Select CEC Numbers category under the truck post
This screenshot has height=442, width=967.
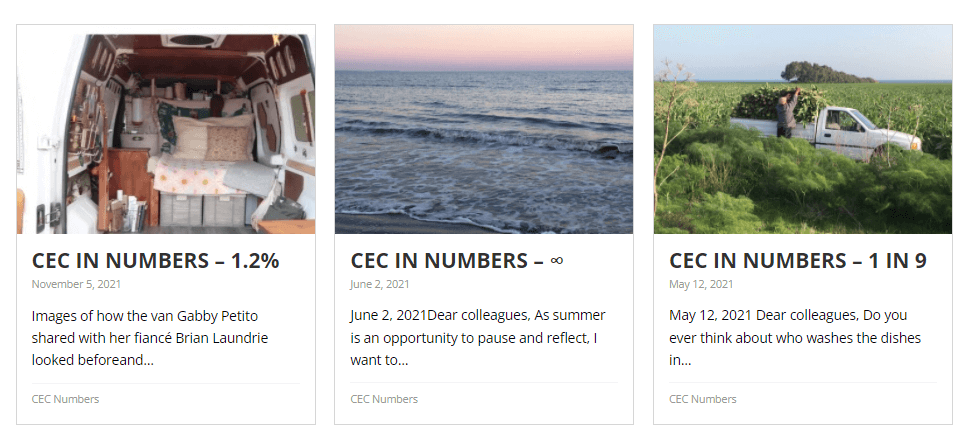point(703,399)
